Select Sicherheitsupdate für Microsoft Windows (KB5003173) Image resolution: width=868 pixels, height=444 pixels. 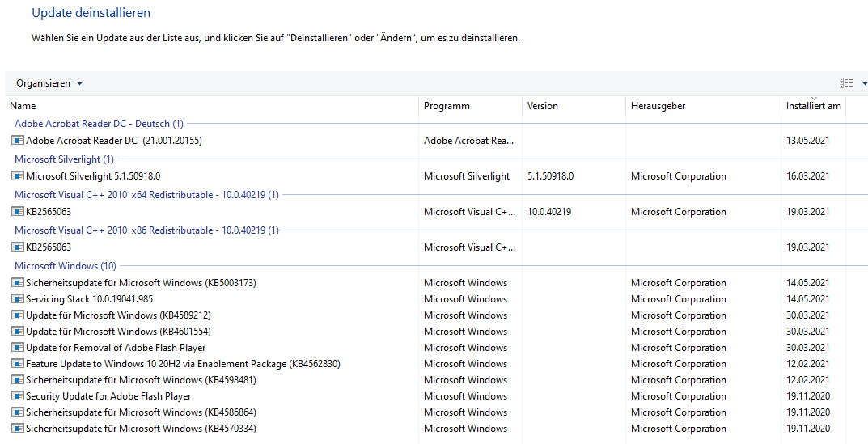click(x=141, y=283)
